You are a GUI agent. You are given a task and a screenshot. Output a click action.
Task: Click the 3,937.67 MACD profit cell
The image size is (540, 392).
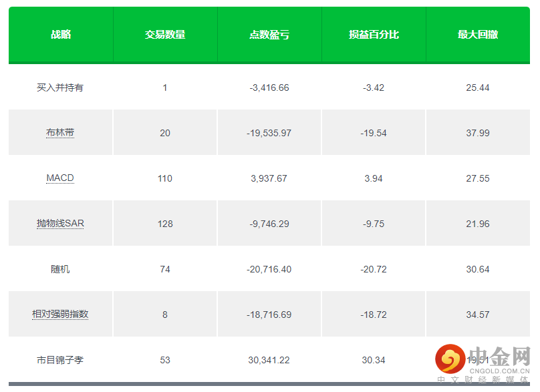(x=269, y=178)
